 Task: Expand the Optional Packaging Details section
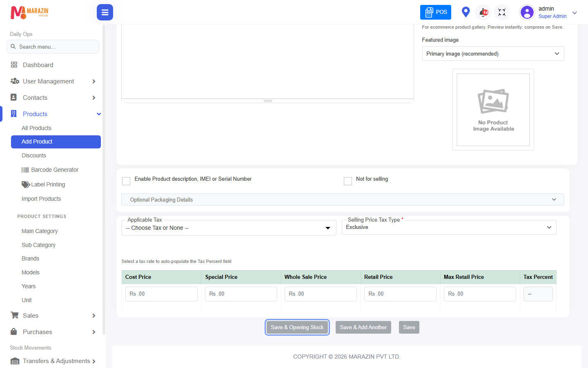click(343, 200)
